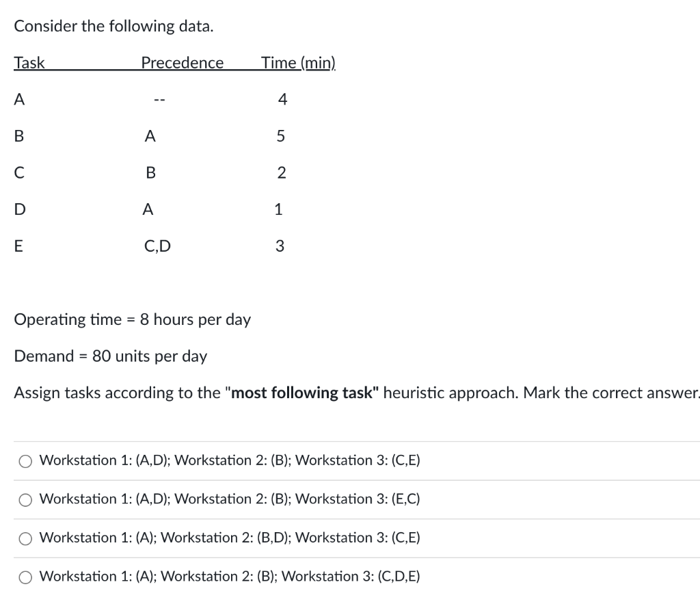Screen dimensions: 700x604
Task: Select the row for Task E
Action: tap(19, 246)
